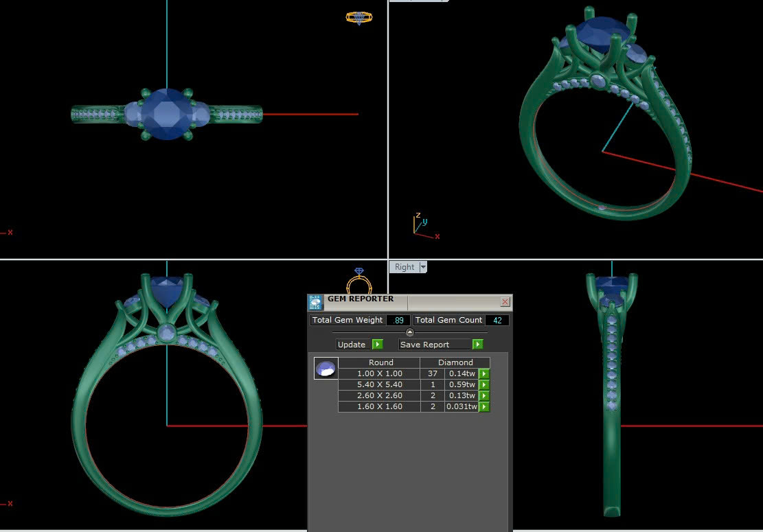This screenshot has height=532, width=763.
Task: Click the Total Gem Weight value field
Action: click(x=398, y=321)
